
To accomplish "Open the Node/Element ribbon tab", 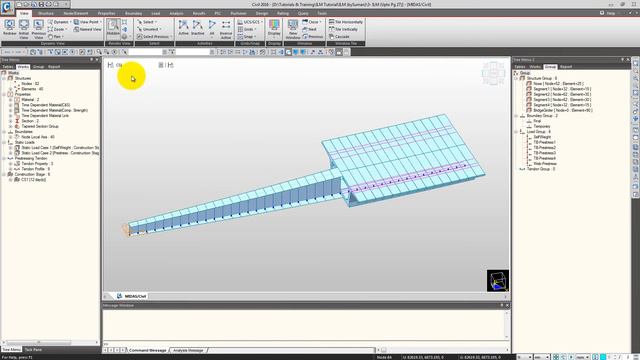I will tap(76, 13).
